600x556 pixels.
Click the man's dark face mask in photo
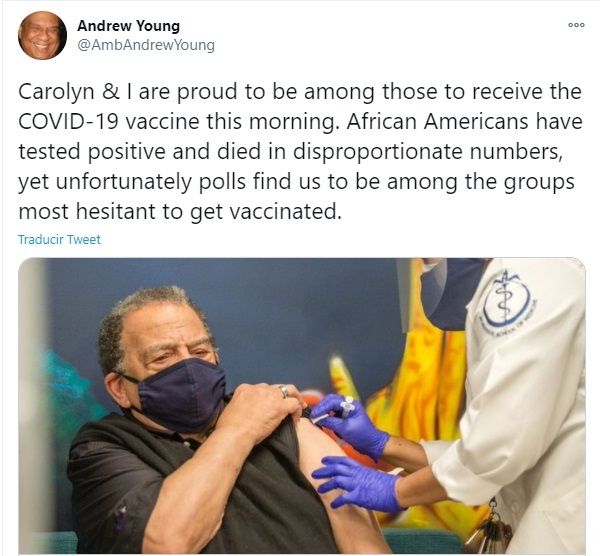180,394
